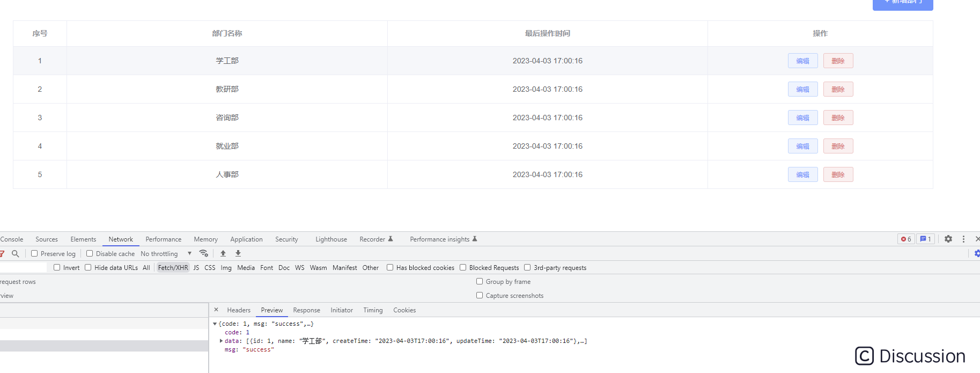Select the Doc request type filter

click(284, 268)
